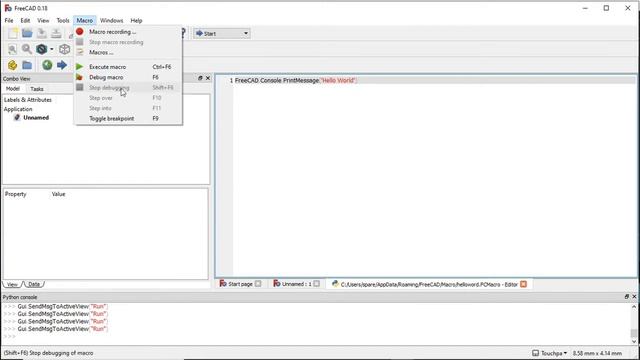Click the Python icon on editor tab
The width and height of the screenshot is (640, 360).
335,284
